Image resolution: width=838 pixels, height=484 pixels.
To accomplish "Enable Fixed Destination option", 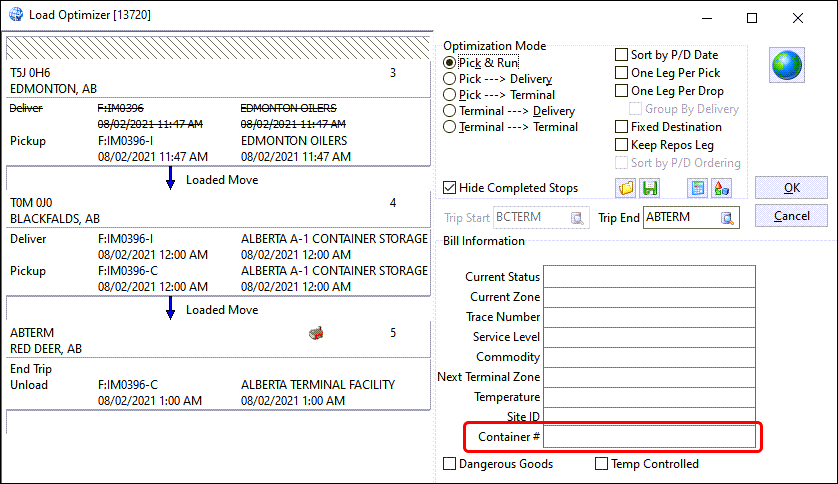I will coord(622,127).
